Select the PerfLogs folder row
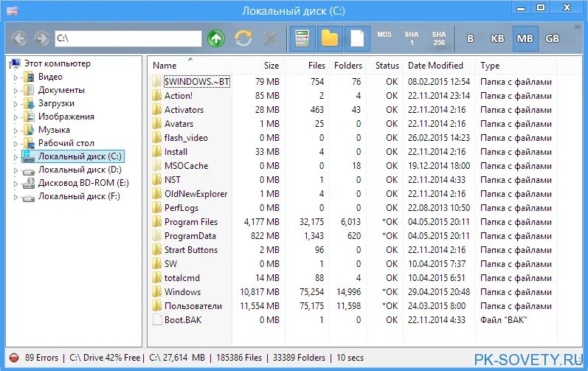Viewport: 588px width, 371px height. (x=353, y=208)
